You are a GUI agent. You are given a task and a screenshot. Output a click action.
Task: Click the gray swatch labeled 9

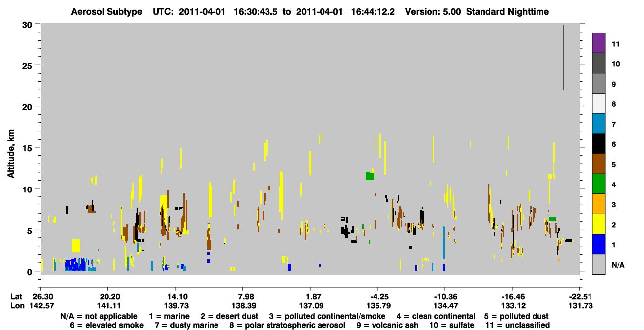(599, 83)
